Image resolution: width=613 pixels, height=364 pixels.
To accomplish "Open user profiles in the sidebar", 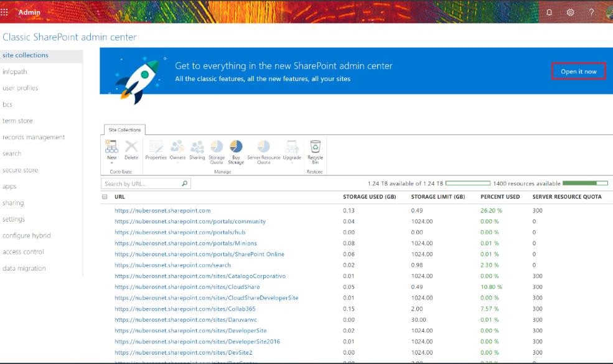I will coord(21,88).
